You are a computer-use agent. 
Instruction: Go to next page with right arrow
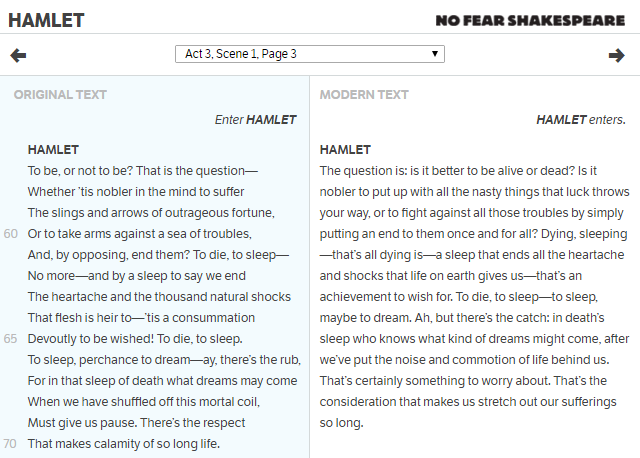(616, 55)
